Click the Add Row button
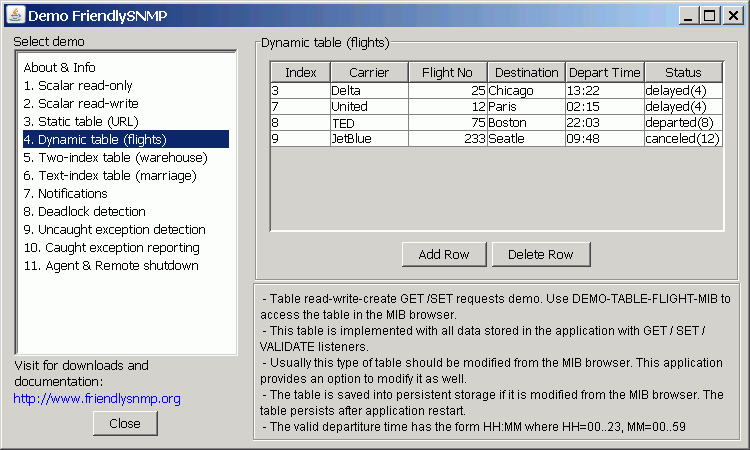 click(444, 254)
